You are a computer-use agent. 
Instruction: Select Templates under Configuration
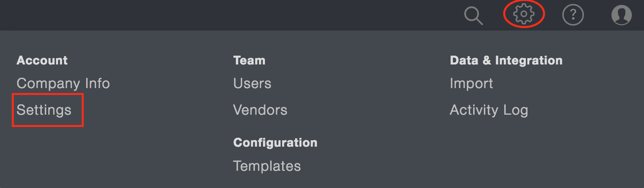pyautogui.click(x=267, y=166)
